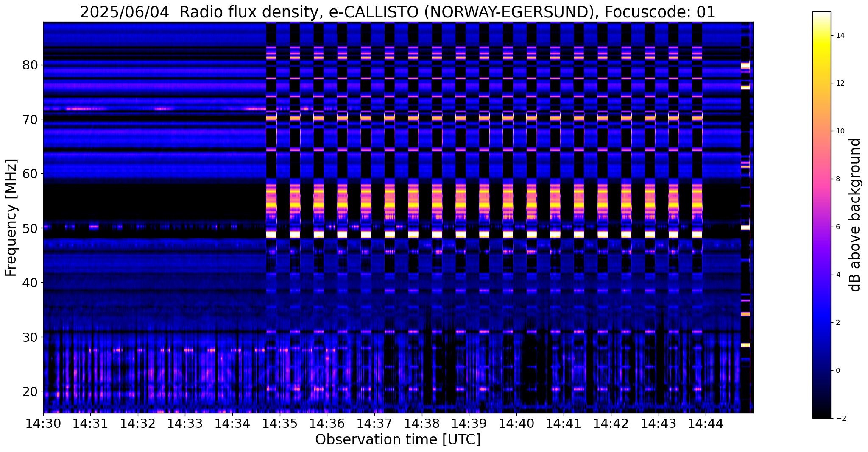
Task: Click the 14:35 time tick label
Action: tap(280, 424)
